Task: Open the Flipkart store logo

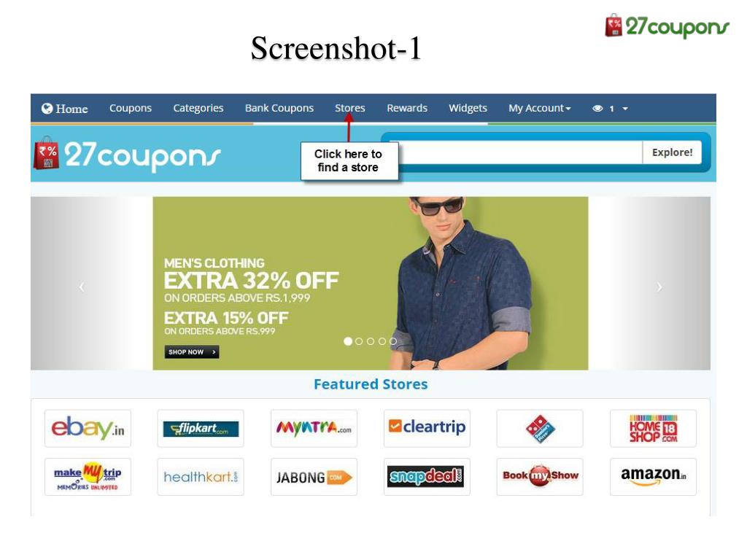Action: coord(201,428)
